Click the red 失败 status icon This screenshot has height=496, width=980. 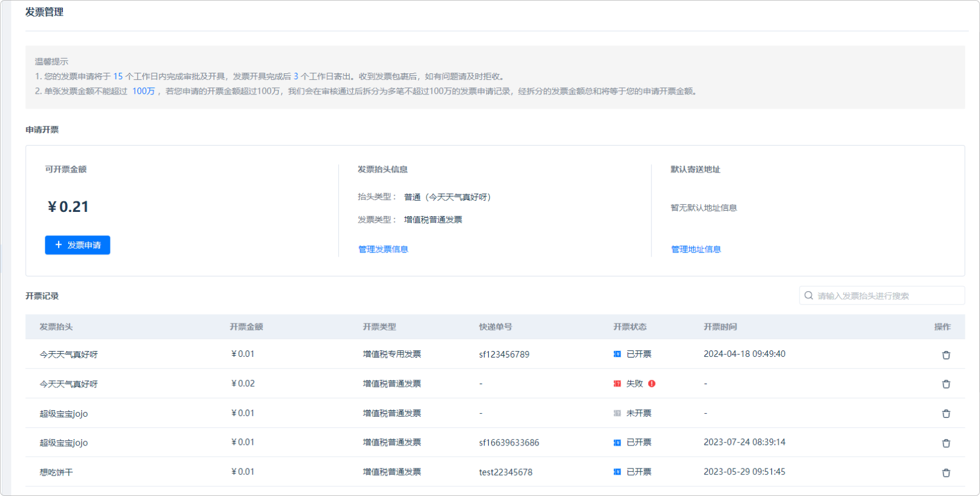(x=617, y=383)
